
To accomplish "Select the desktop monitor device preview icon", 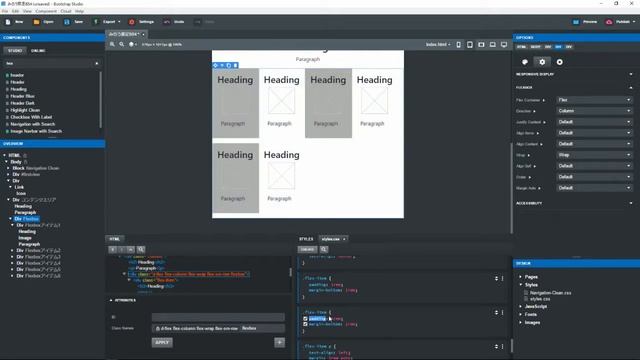I will coord(504,44).
